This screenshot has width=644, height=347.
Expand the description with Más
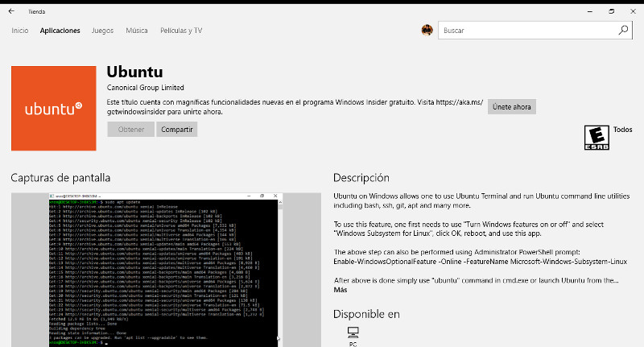point(341,290)
